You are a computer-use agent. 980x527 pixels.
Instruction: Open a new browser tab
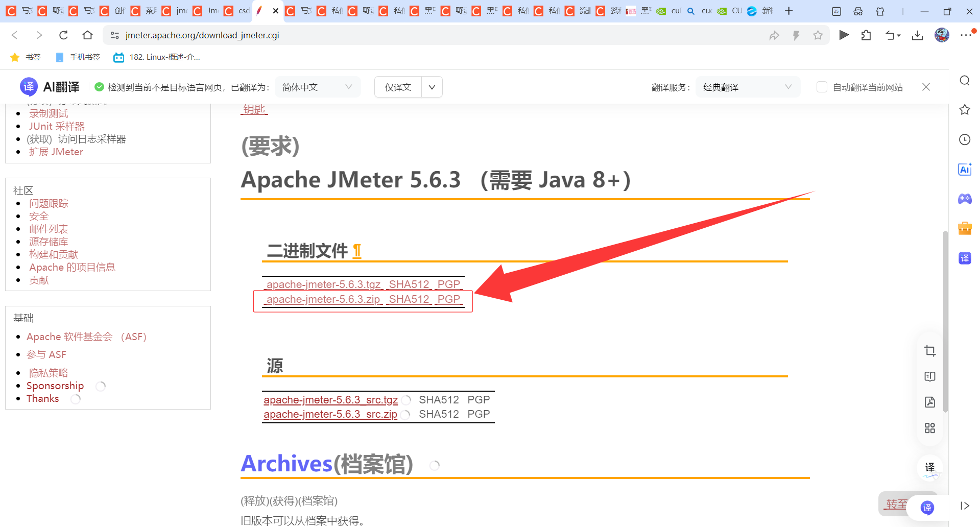pos(789,11)
